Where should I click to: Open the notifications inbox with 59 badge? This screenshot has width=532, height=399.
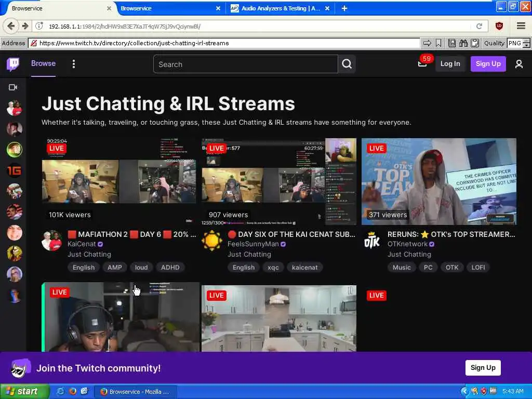point(422,63)
